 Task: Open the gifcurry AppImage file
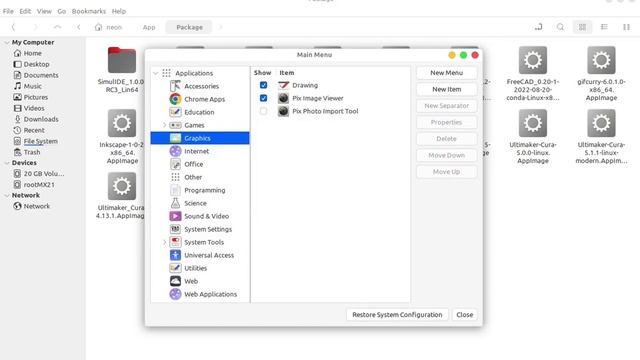[x=601, y=73]
